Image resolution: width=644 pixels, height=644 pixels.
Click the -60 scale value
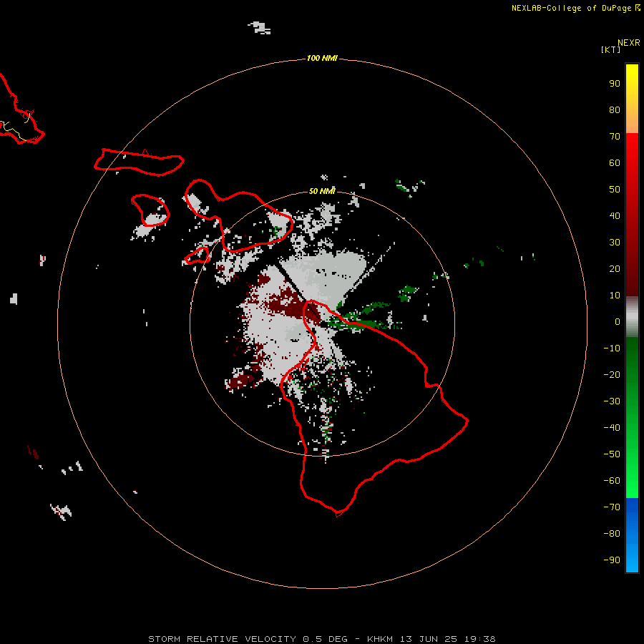[x=612, y=481]
